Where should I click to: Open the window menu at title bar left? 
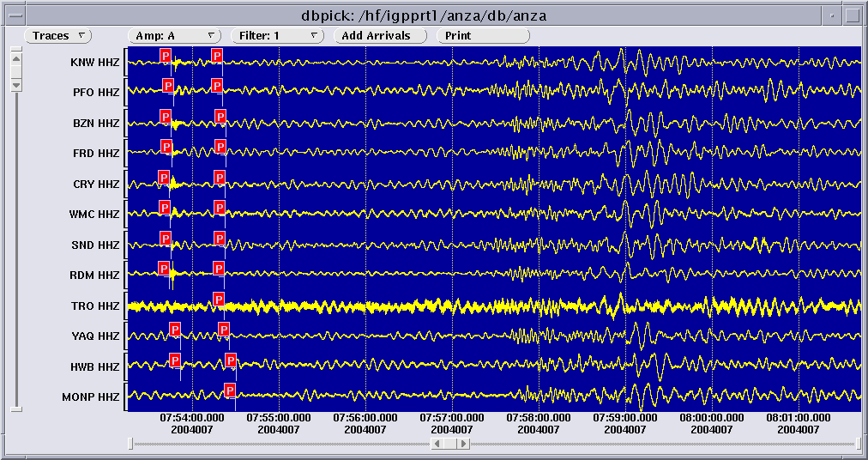[x=15, y=15]
